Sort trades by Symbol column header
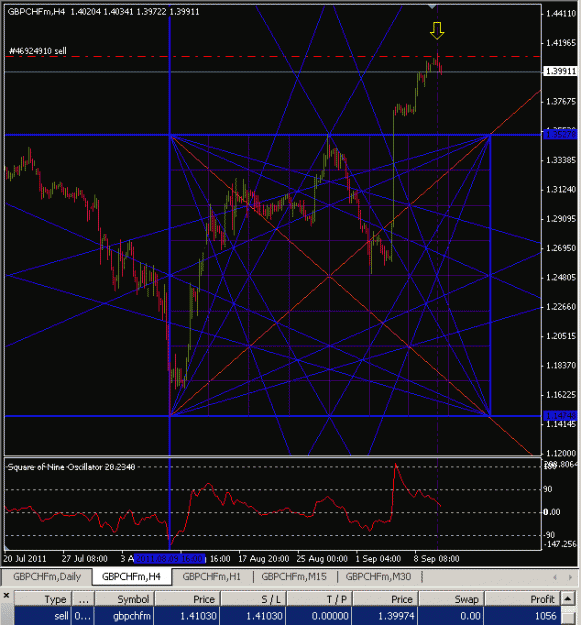Viewport: 581px width, 625px height. pos(124,599)
